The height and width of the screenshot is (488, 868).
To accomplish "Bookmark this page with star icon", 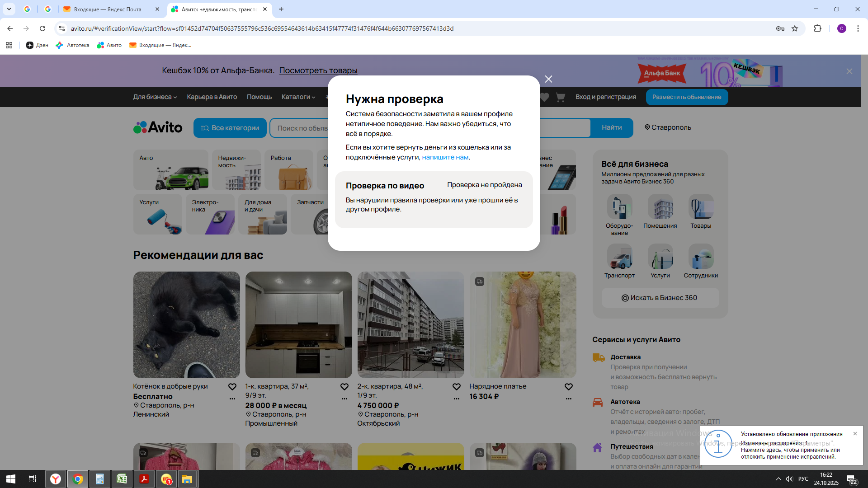I will (794, 28).
